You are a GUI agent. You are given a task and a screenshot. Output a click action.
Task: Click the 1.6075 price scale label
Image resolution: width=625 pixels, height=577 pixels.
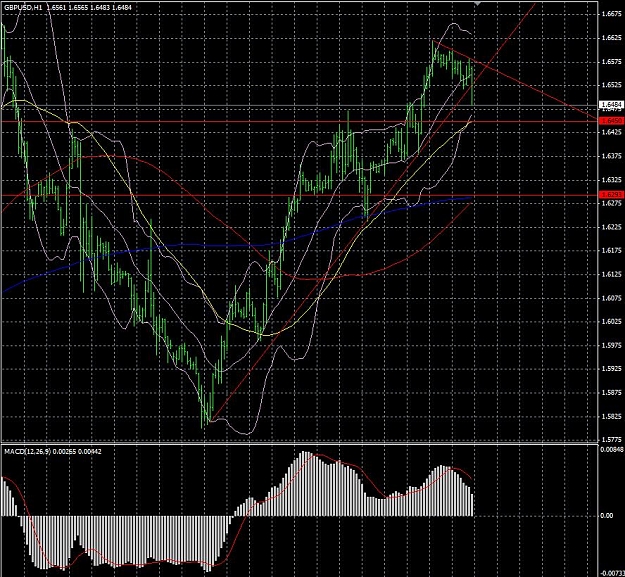tap(612, 298)
